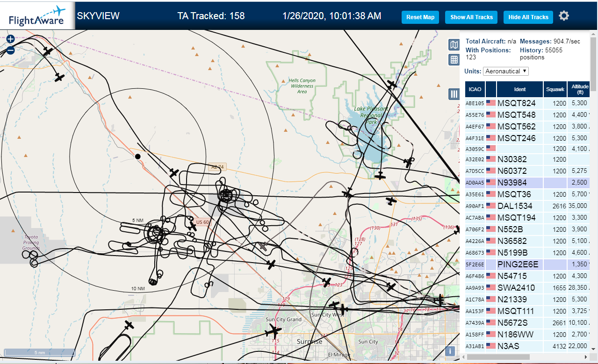The height and width of the screenshot is (364, 598).
Task: Select the MSQT36 aircraft row
Action: 527,194
